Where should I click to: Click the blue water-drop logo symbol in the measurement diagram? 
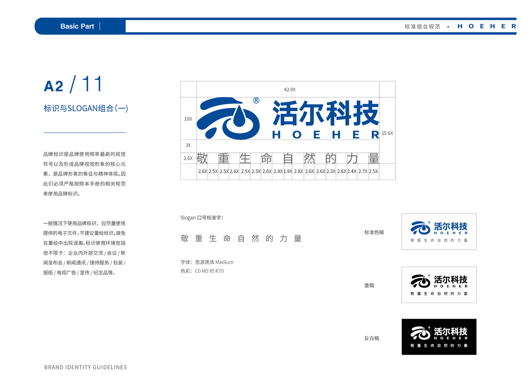click(228, 118)
